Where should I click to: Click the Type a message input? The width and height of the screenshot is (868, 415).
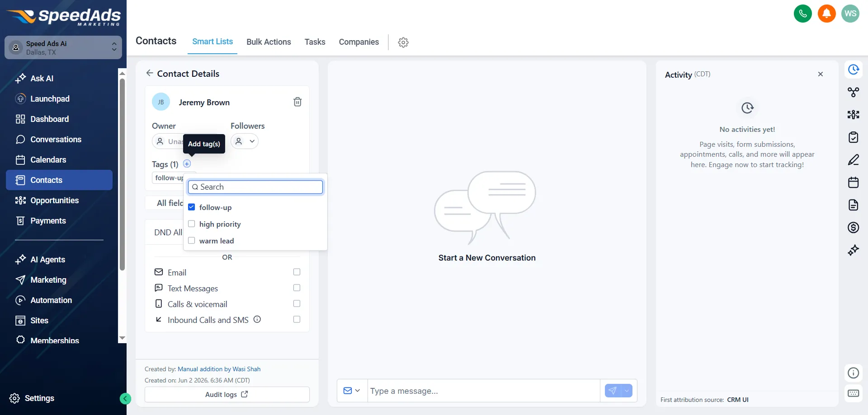484,391
